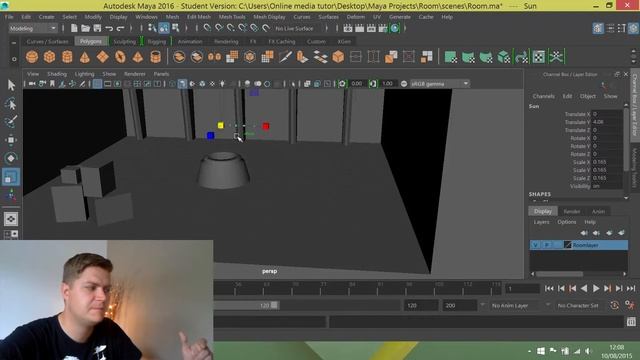The image size is (640, 360).
Task: Toggle the Modeling Toolkit button at top right
Action: (x=598, y=28)
